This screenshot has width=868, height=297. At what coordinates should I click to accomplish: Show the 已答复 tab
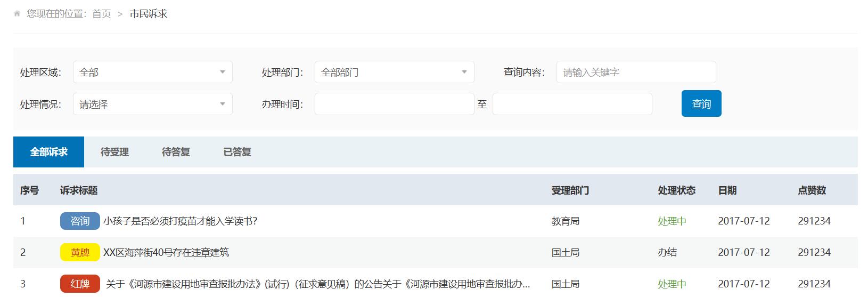coord(237,152)
